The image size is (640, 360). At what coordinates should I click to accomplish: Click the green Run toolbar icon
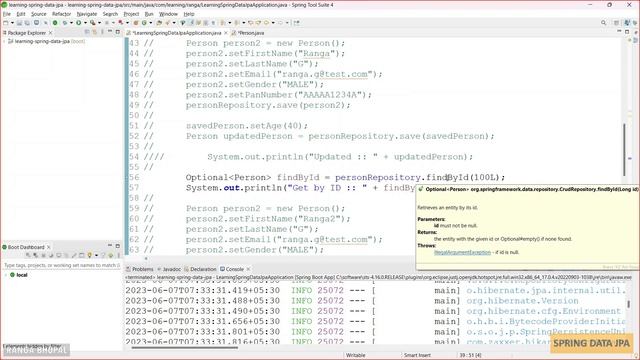[78, 23]
